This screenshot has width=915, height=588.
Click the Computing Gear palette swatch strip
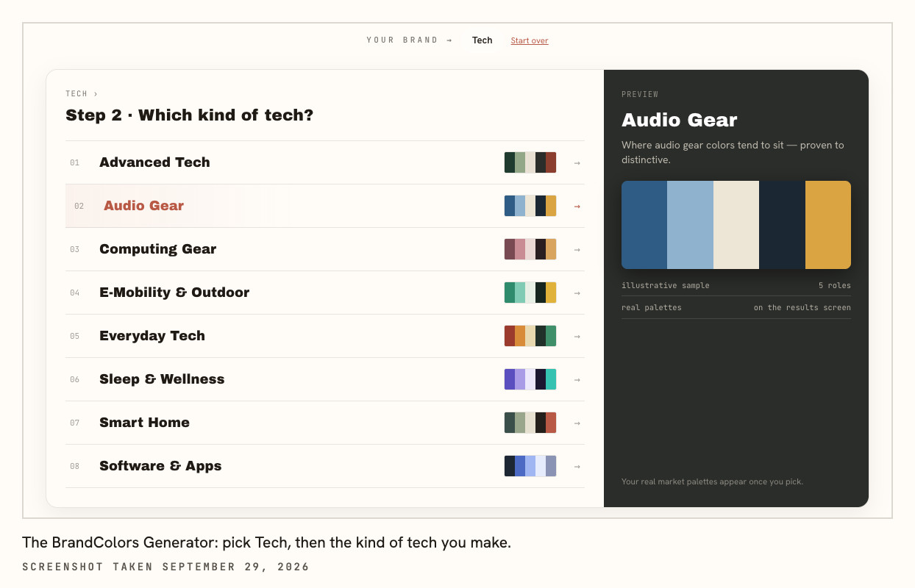tap(530, 249)
